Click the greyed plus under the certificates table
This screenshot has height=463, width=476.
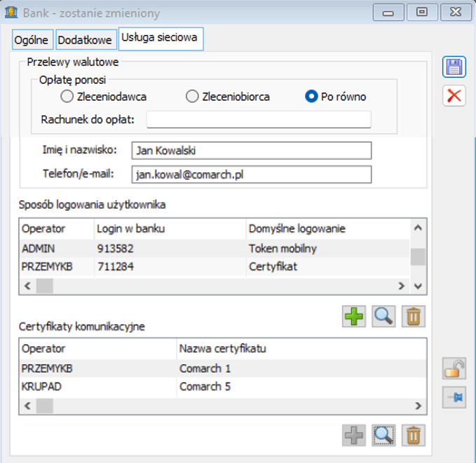[x=353, y=436]
